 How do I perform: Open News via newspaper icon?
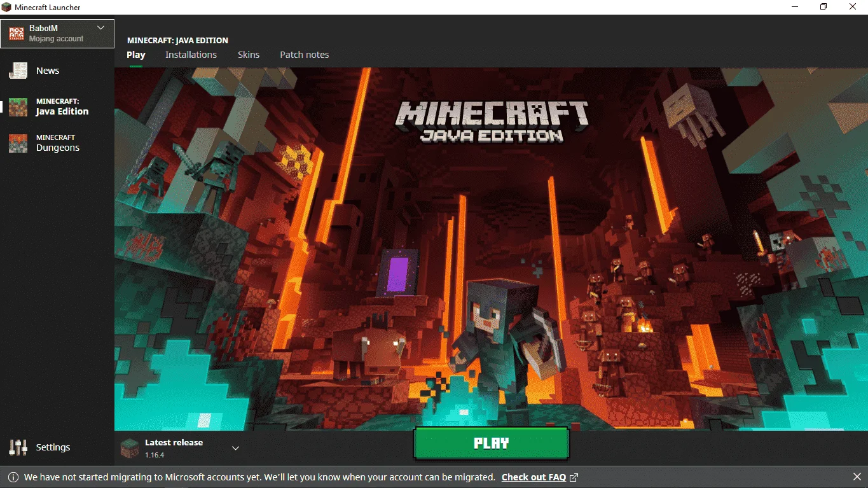[x=18, y=71]
